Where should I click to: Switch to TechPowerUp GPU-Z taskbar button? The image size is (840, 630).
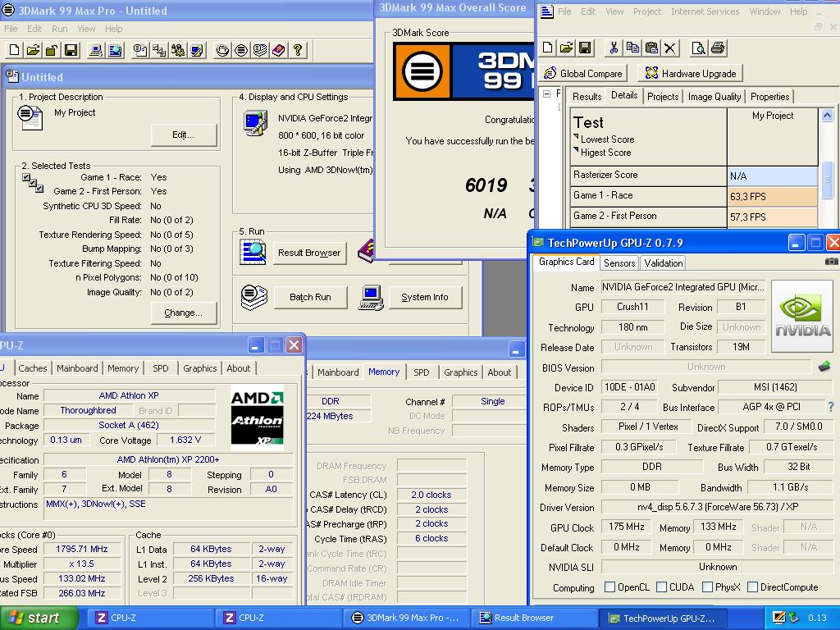[663, 619]
